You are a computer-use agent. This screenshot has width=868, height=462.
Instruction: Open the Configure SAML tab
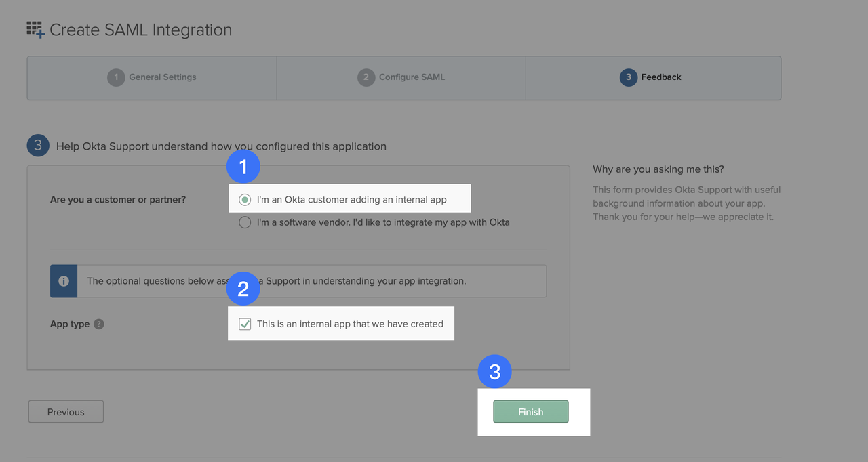pyautogui.click(x=400, y=77)
